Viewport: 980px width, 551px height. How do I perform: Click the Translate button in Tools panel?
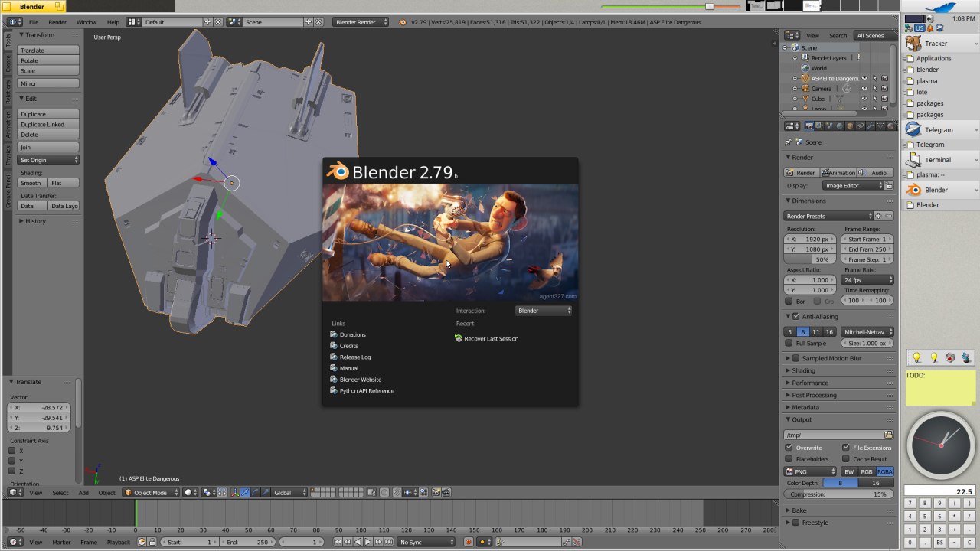[x=48, y=50]
